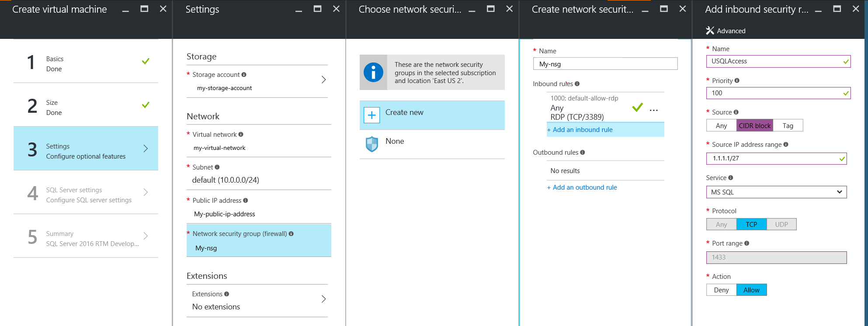Click info icon beside Public IP address
Viewport: 868px width, 326px height.
point(246,201)
